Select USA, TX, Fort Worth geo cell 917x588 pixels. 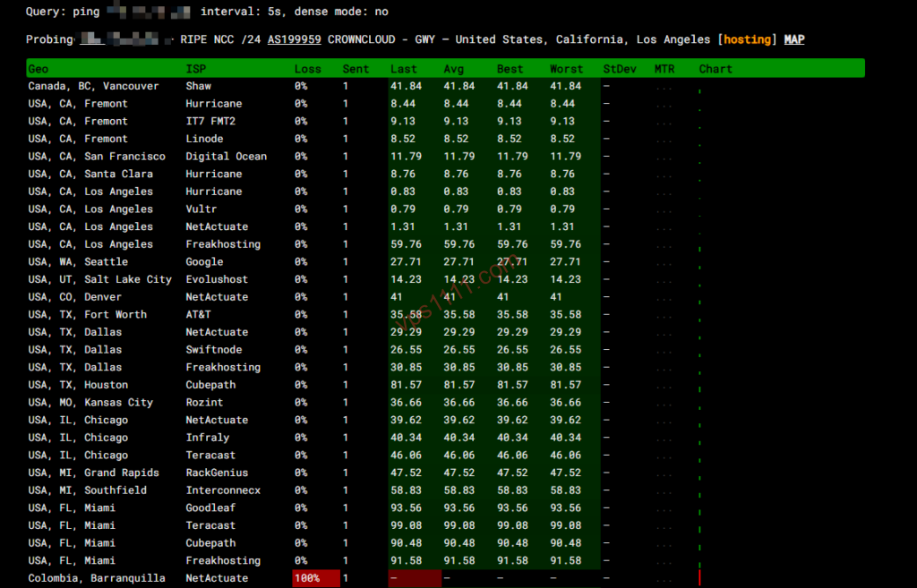pyautogui.click(x=87, y=314)
